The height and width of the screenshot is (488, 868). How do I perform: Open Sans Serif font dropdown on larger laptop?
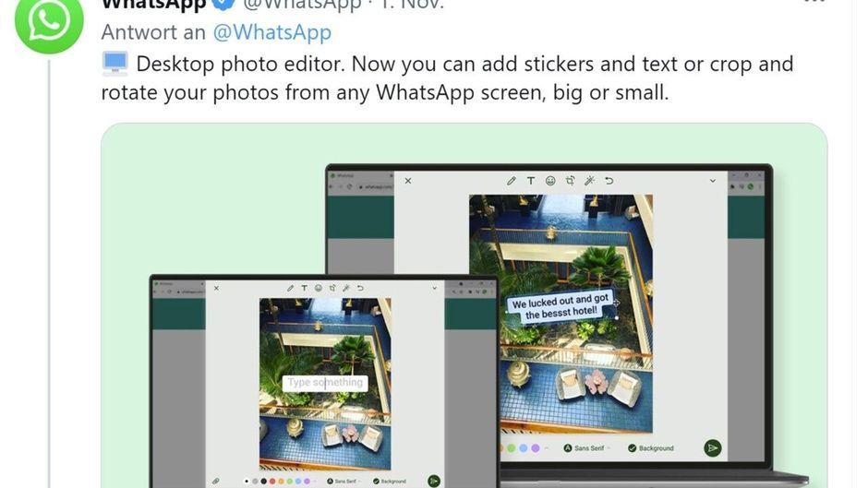[x=586, y=448]
